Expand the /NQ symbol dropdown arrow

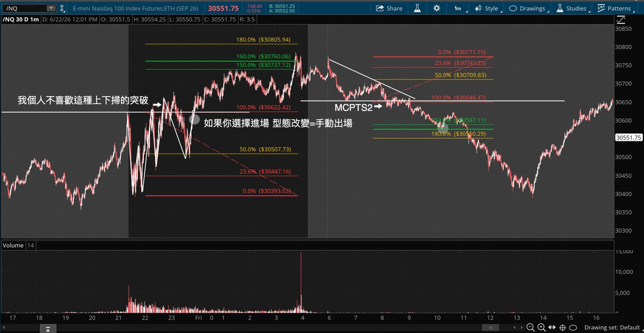coord(51,8)
